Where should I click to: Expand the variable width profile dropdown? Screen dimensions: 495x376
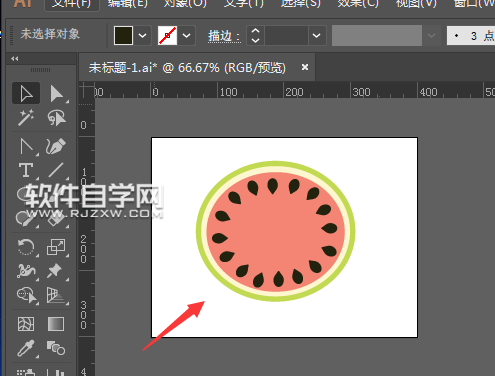tap(431, 35)
